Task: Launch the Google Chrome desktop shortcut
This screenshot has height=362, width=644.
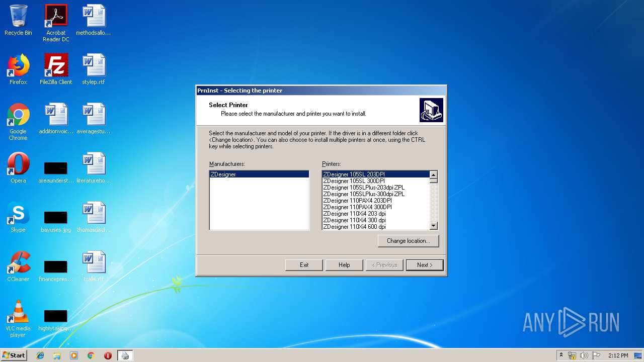Action: [18, 122]
